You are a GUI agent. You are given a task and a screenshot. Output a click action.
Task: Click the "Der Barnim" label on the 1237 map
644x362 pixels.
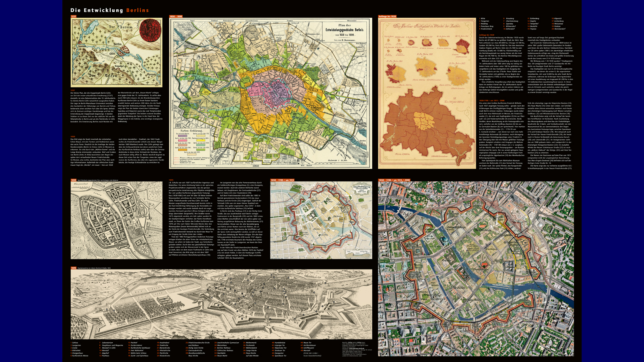[x=121, y=27]
